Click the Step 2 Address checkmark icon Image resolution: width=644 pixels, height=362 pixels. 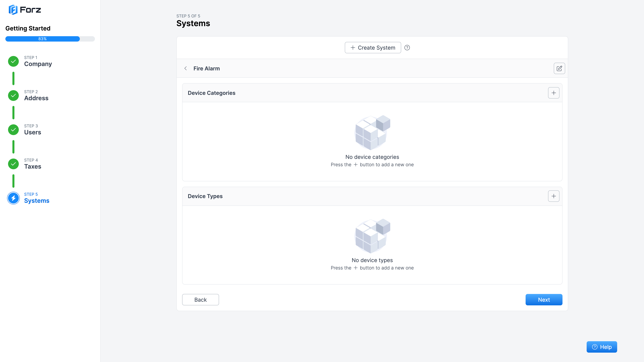click(13, 95)
